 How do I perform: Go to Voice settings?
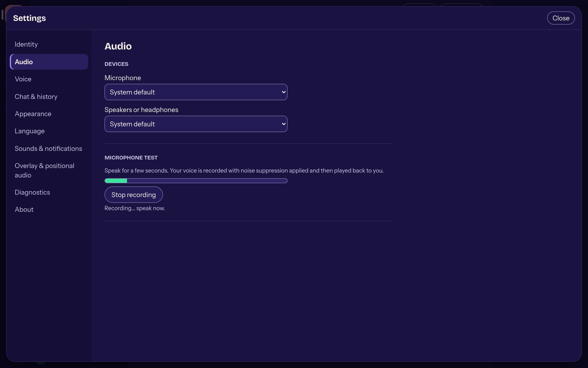tap(49, 79)
